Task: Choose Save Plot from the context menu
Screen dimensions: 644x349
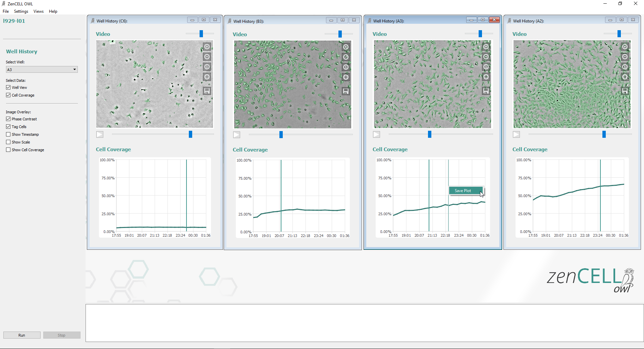Action: pyautogui.click(x=463, y=191)
